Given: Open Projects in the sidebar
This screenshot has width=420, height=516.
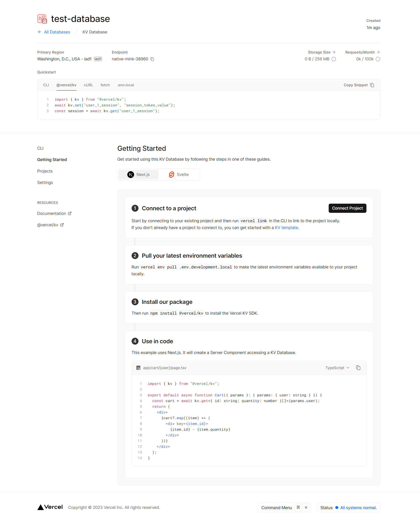Looking at the screenshot, I should [x=45, y=171].
